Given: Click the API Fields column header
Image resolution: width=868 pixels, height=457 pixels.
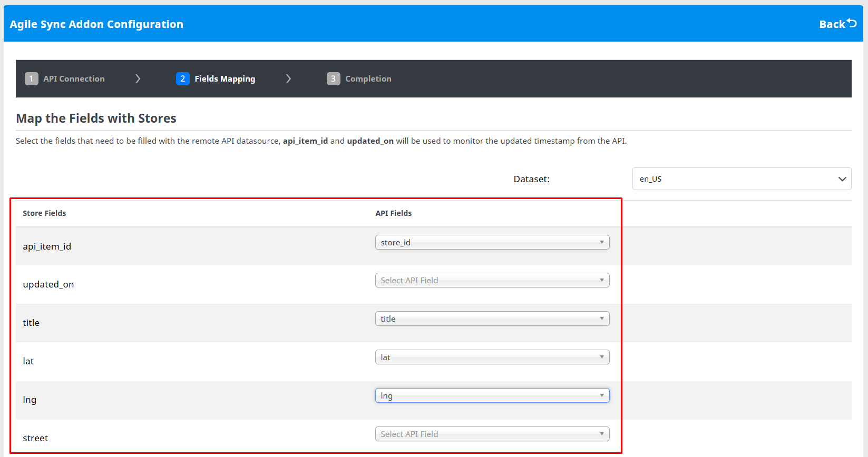Looking at the screenshot, I should point(393,213).
